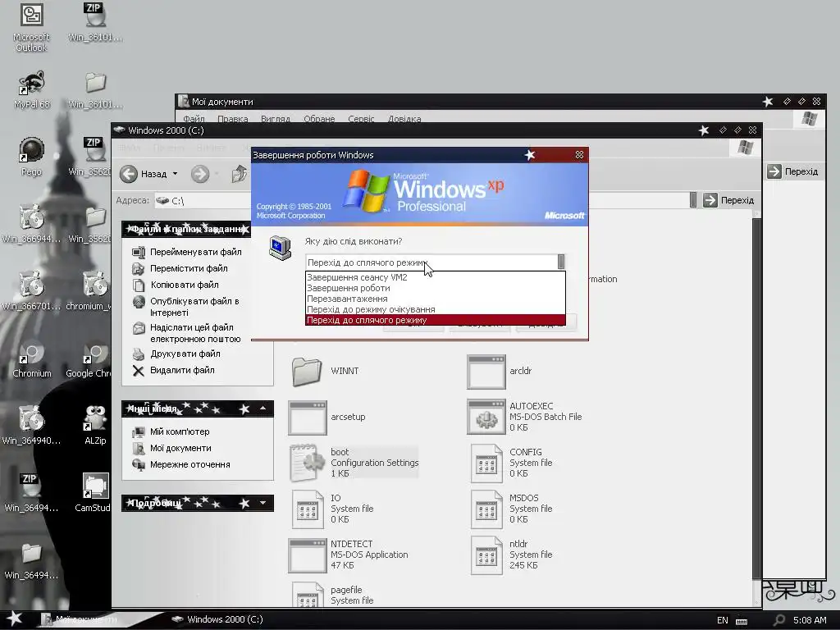Choose Перезавантаження option
Screen dimensions: 840x630
[435, 299]
